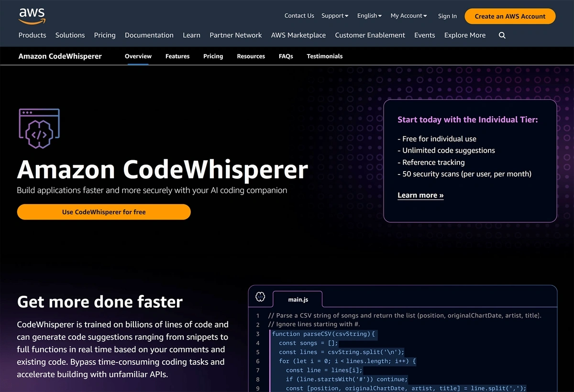This screenshot has height=392, width=574.
Task: Click '50 security scans' bullet text
Action: pos(464,174)
